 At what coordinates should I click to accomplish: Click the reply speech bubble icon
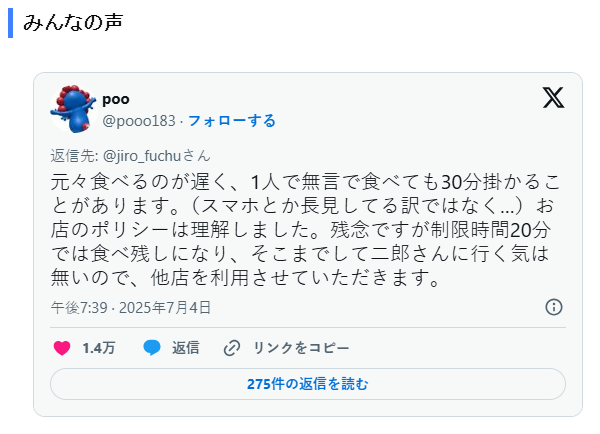(x=152, y=348)
